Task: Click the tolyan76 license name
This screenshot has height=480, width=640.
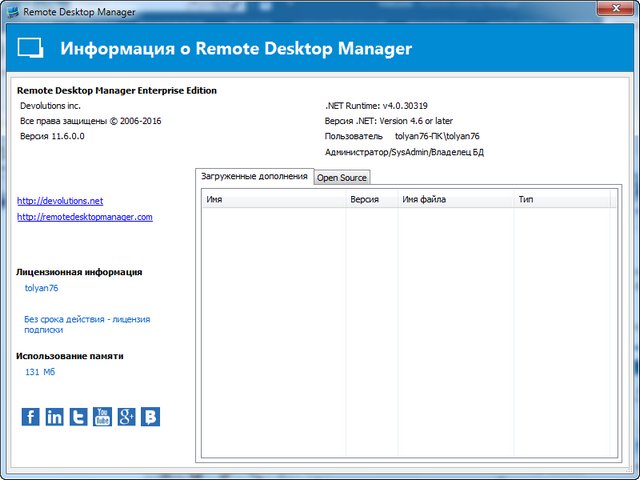Action: (x=41, y=288)
